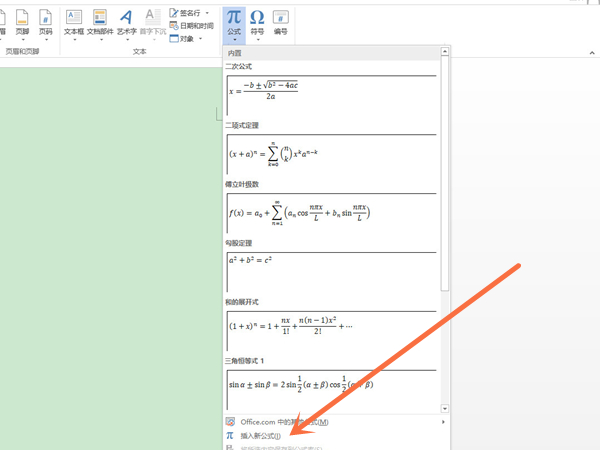Collapse the ribbon with the chevron
Viewport: 600px width, 450px height.
click(x=592, y=52)
